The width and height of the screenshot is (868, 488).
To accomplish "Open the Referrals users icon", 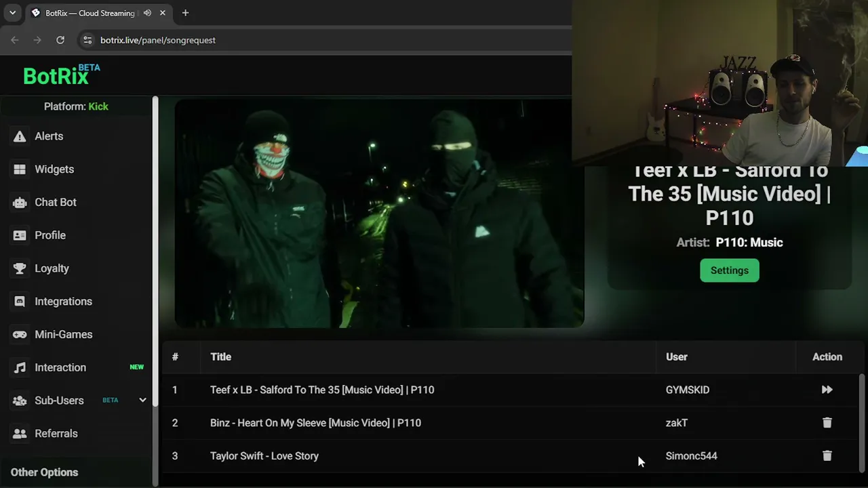I will pyautogui.click(x=20, y=434).
